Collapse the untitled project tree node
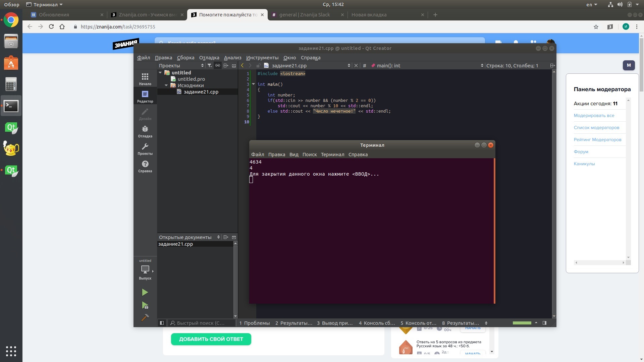This screenshot has width=644, height=362. (160, 73)
